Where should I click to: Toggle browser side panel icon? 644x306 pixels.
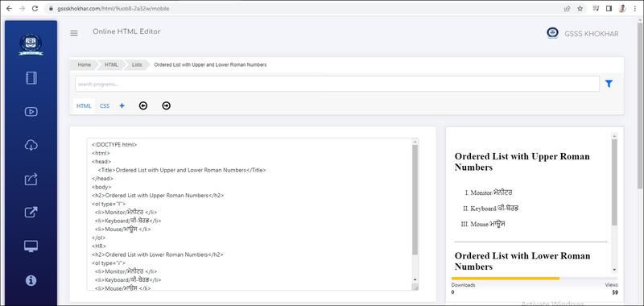(609, 8)
